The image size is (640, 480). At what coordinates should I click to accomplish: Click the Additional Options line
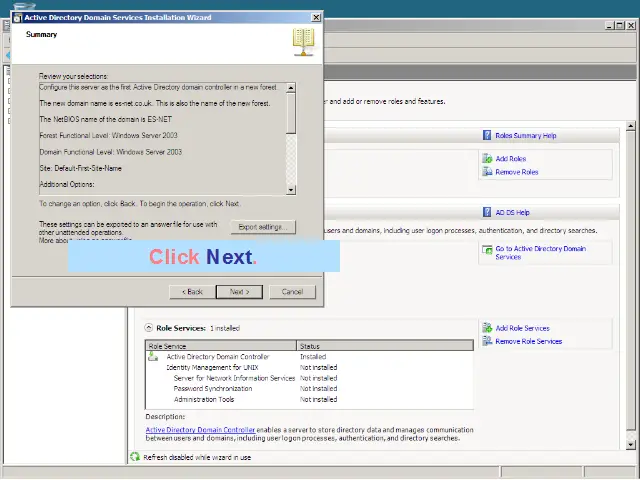point(67,184)
